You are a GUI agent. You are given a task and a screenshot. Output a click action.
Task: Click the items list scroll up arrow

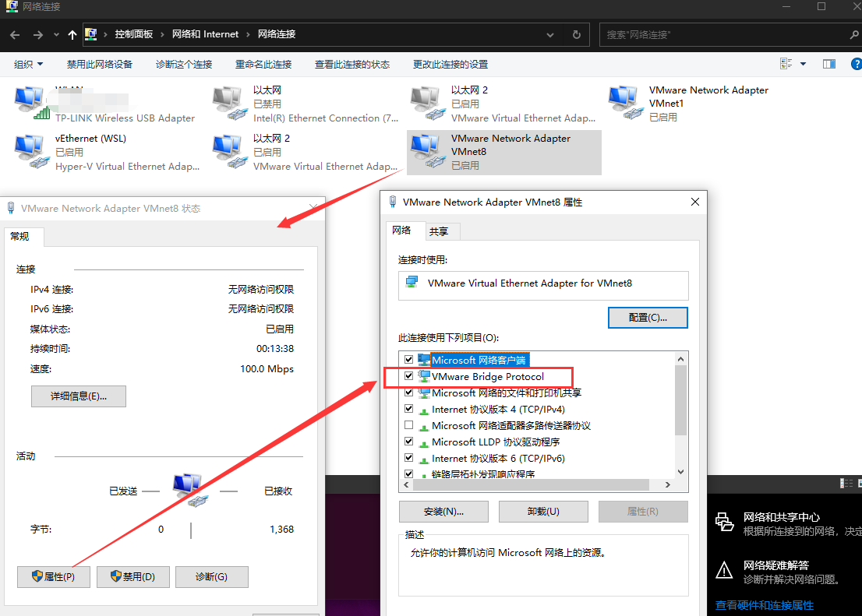point(680,359)
